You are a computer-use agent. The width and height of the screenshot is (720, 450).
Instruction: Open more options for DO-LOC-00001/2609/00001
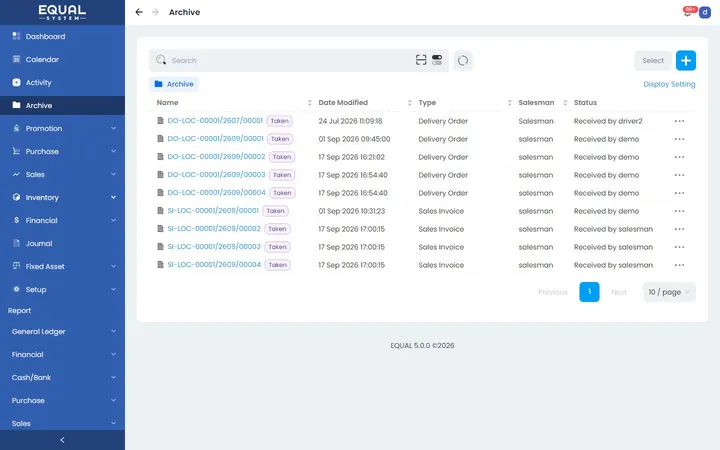679,139
